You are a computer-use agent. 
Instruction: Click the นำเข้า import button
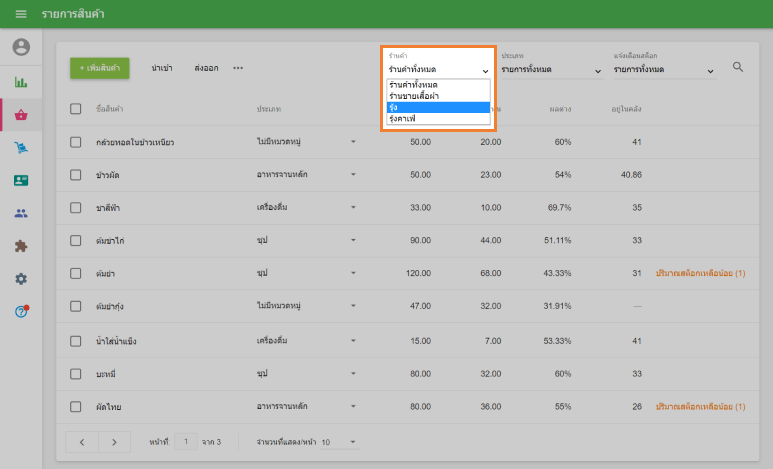click(162, 68)
